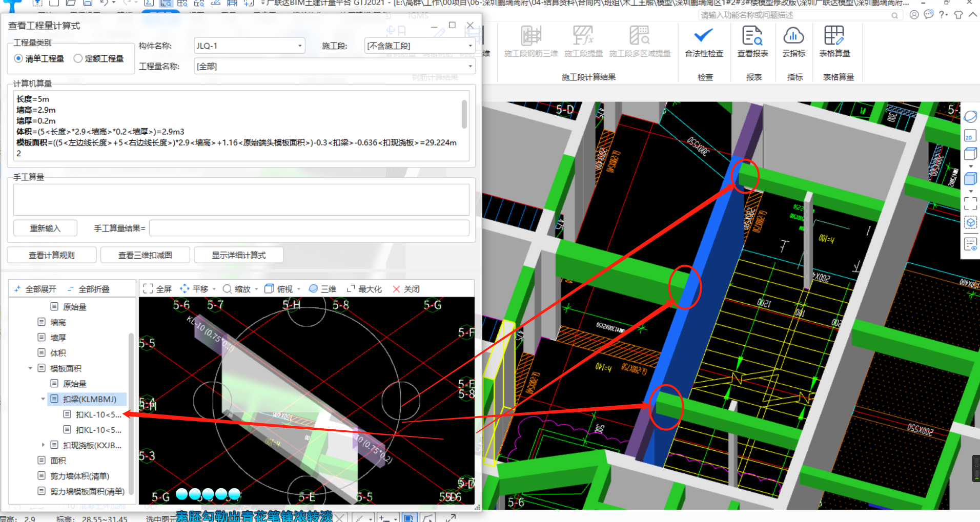
Task: Click the 计算机算量 text scrollbar
Action: tap(464, 114)
